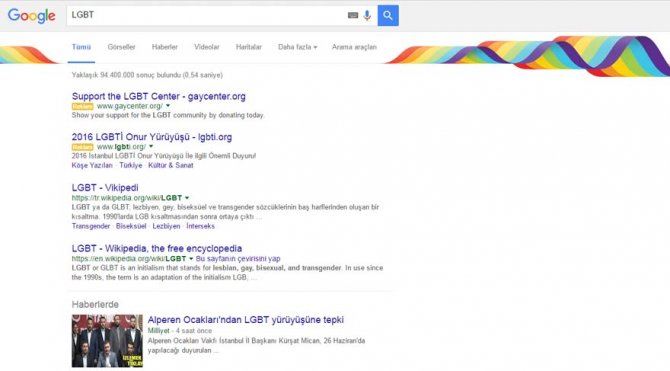
Task: Click the Google logo
Action: 32,16
